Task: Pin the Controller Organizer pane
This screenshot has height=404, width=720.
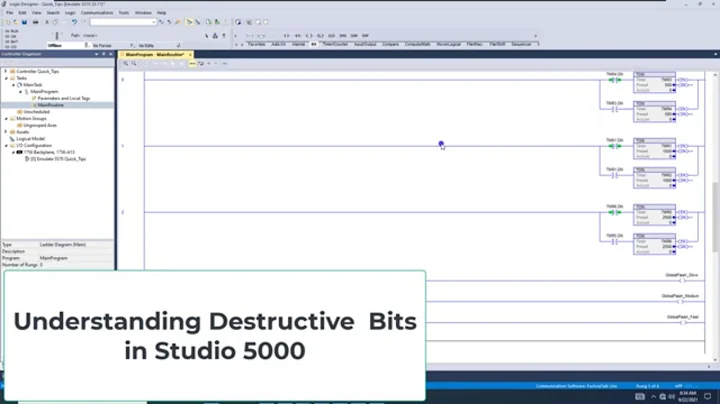Action: 104,54
